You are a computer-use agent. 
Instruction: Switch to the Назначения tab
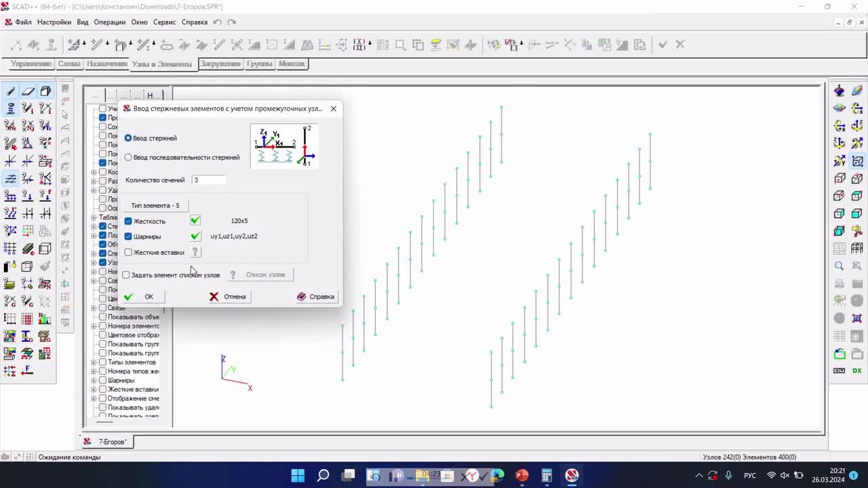click(x=107, y=64)
